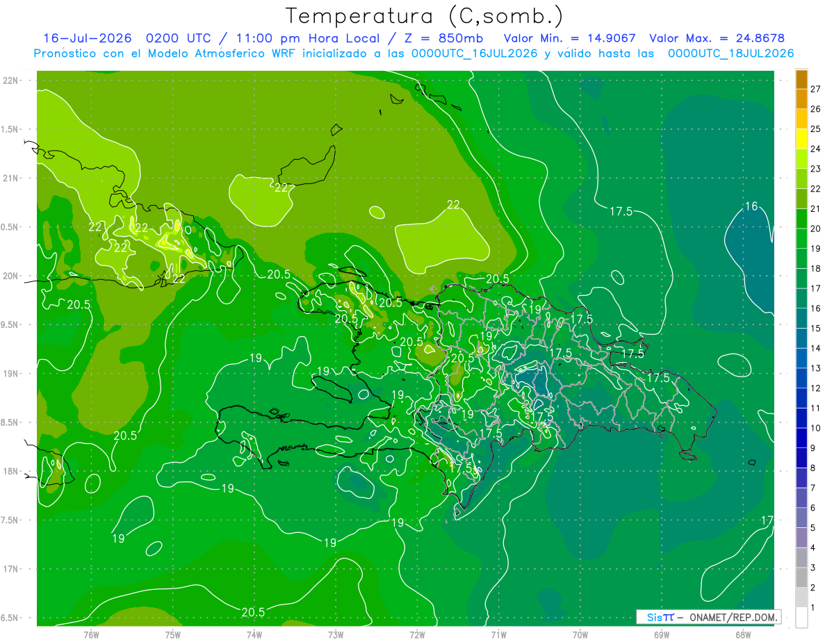Pick the dark orange swatch above 27
The width and height of the screenshot is (834, 644).
801,79
